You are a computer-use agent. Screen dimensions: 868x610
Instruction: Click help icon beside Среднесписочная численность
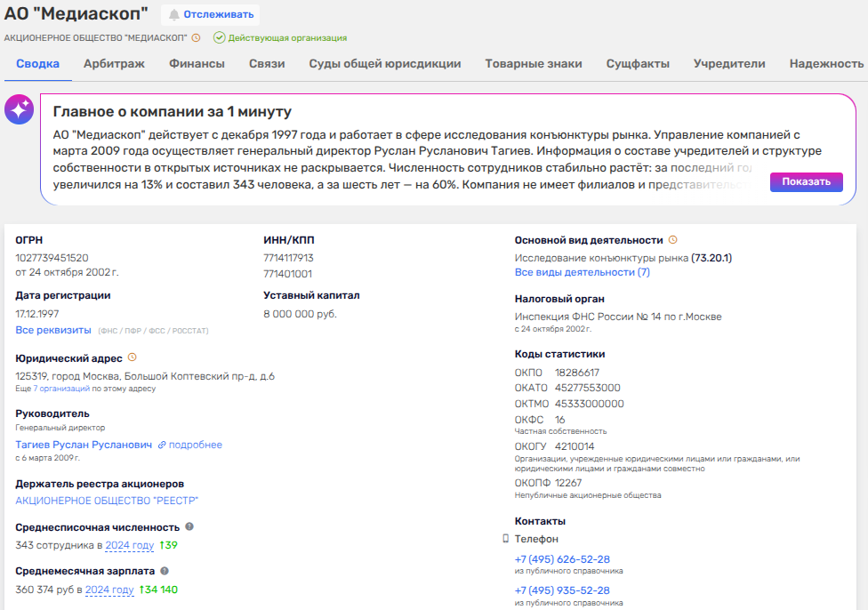pyautogui.click(x=189, y=527)
